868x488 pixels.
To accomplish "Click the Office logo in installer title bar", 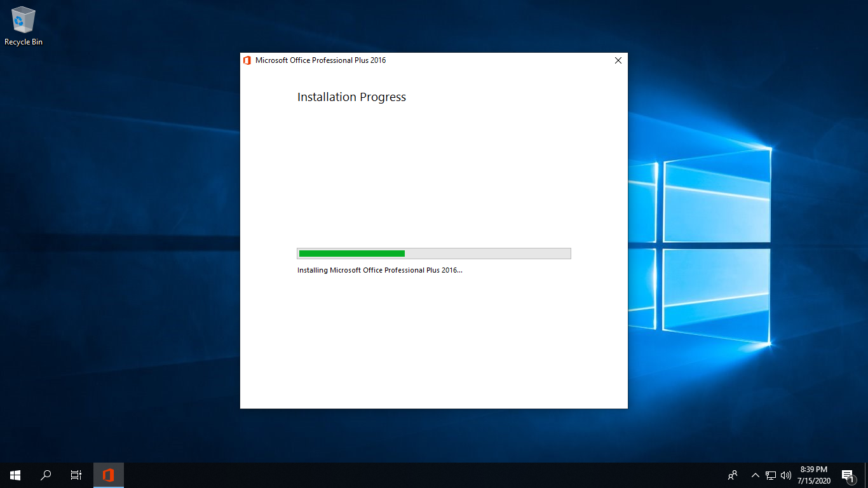I will pos(247,60).
